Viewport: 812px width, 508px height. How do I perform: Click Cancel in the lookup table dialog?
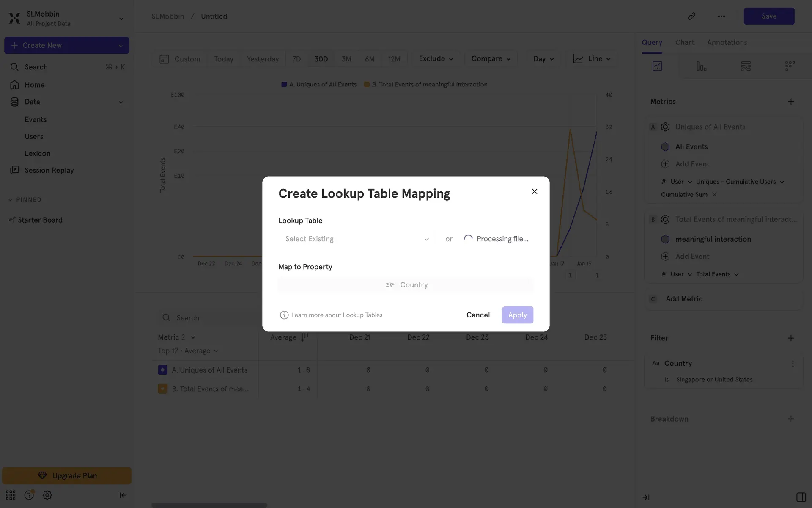tap(478, 315)
